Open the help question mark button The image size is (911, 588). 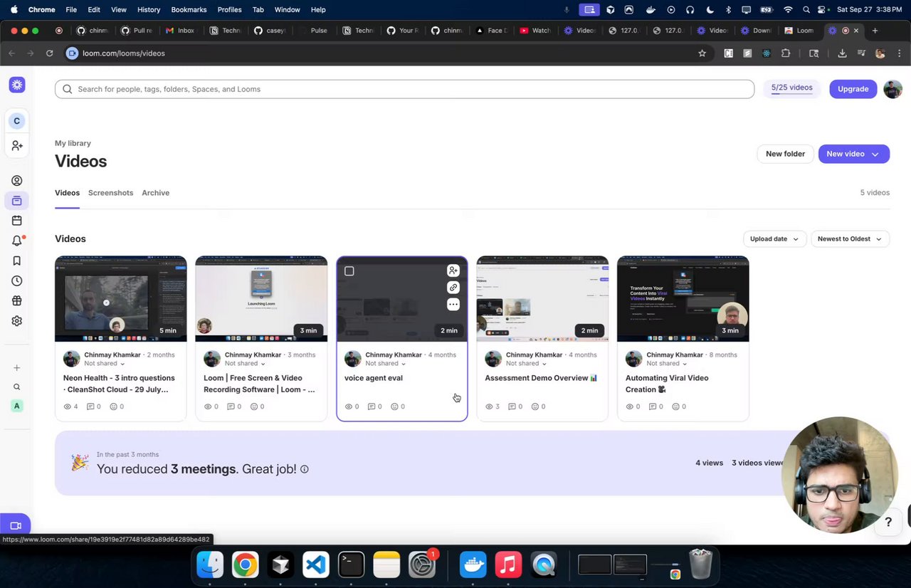click(x=888, y=523)
